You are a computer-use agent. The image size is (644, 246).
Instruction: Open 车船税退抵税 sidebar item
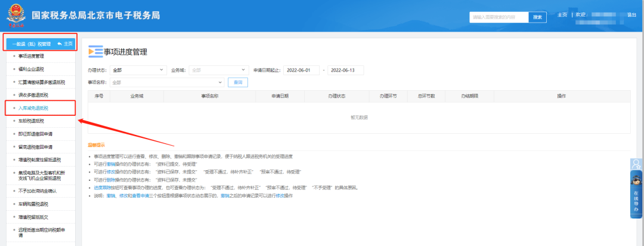pyautogui.click(x=35, y=121)
